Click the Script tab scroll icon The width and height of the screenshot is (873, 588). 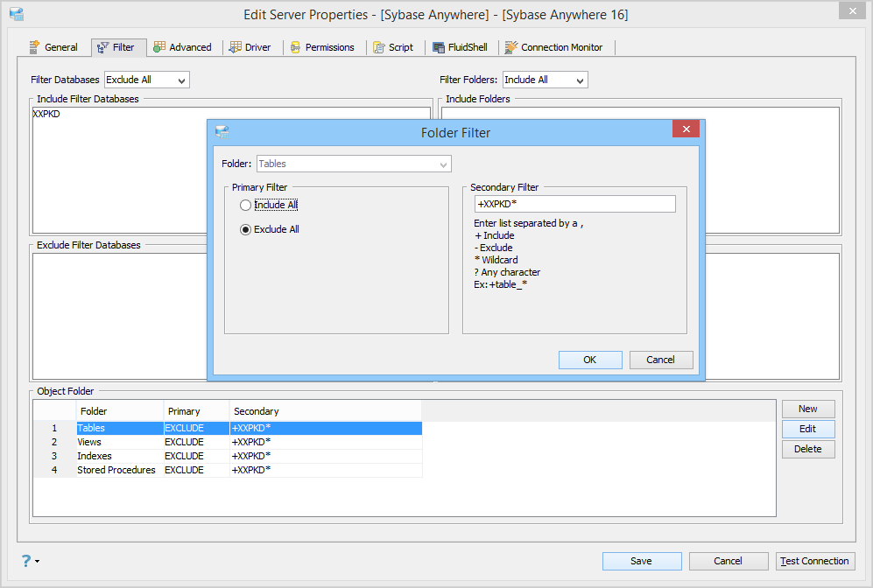[379, 47]
